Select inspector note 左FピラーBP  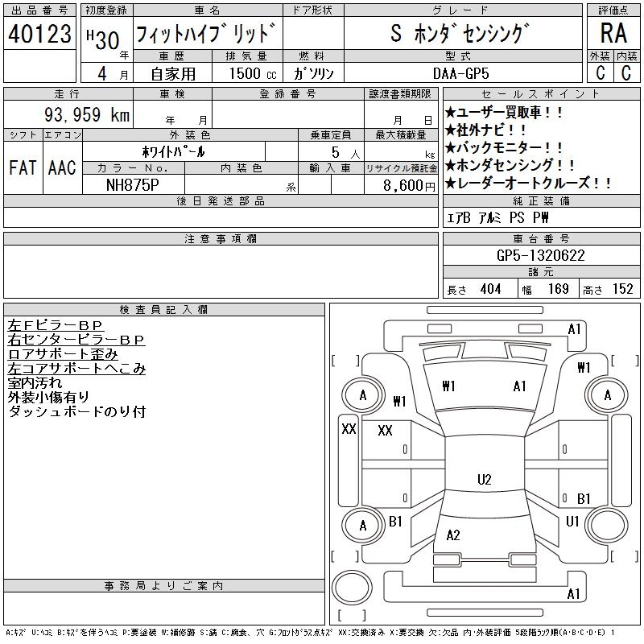pos(55,325)
